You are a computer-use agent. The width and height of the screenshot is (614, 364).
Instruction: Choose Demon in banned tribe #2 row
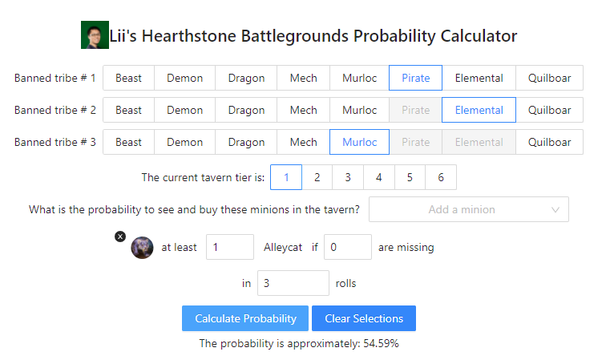point(185,110)
